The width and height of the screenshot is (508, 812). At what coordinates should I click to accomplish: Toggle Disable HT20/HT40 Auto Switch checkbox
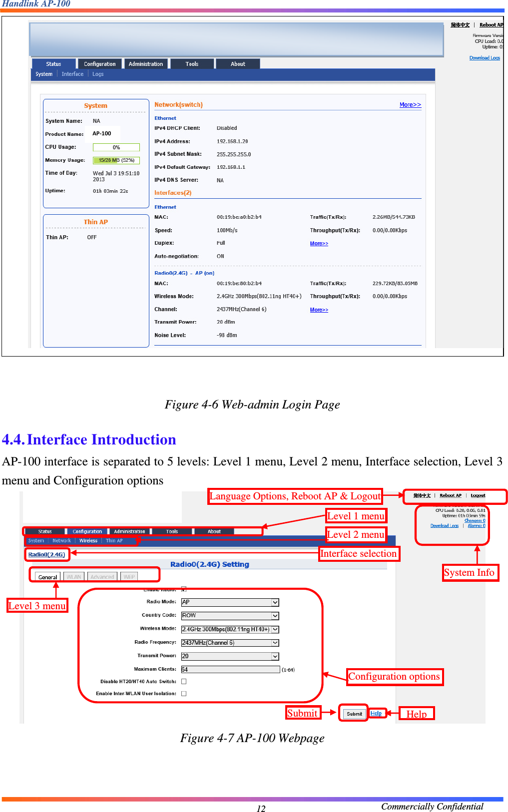[x=184, y=682]
